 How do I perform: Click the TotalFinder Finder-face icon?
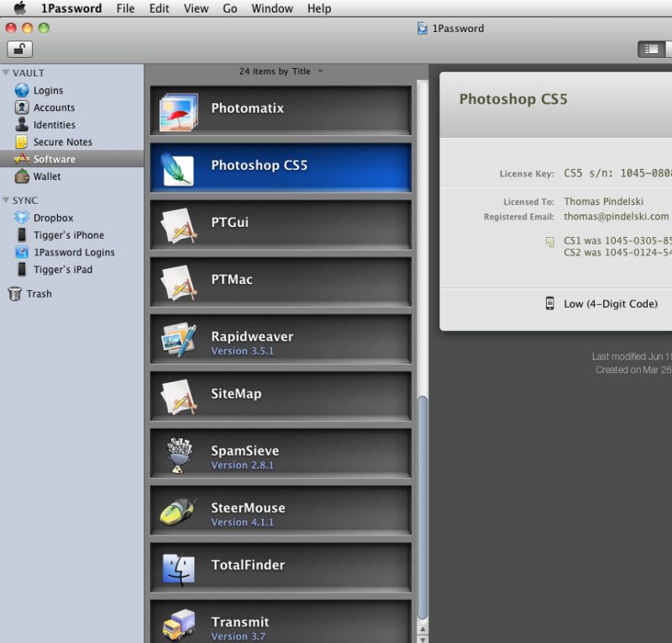point(179,569)
